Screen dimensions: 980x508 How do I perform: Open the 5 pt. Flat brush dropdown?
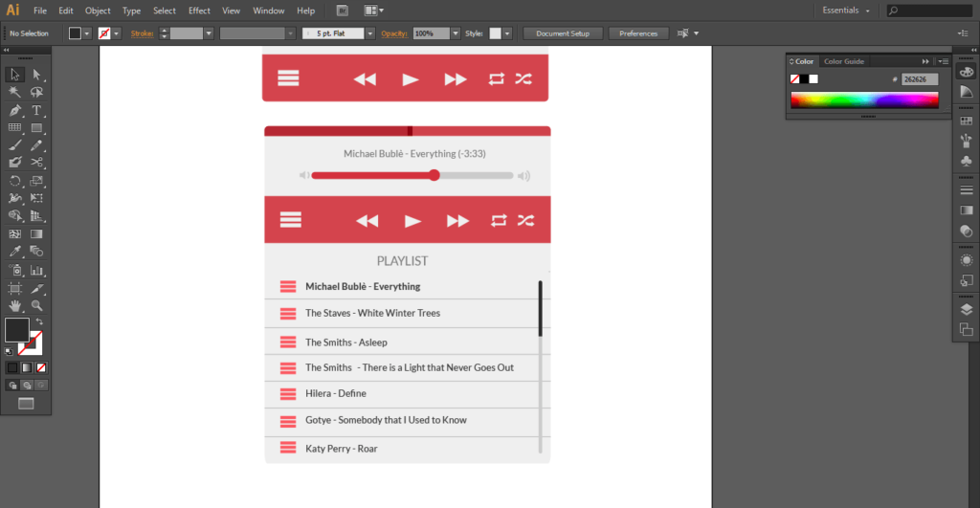tap(370, 33)
